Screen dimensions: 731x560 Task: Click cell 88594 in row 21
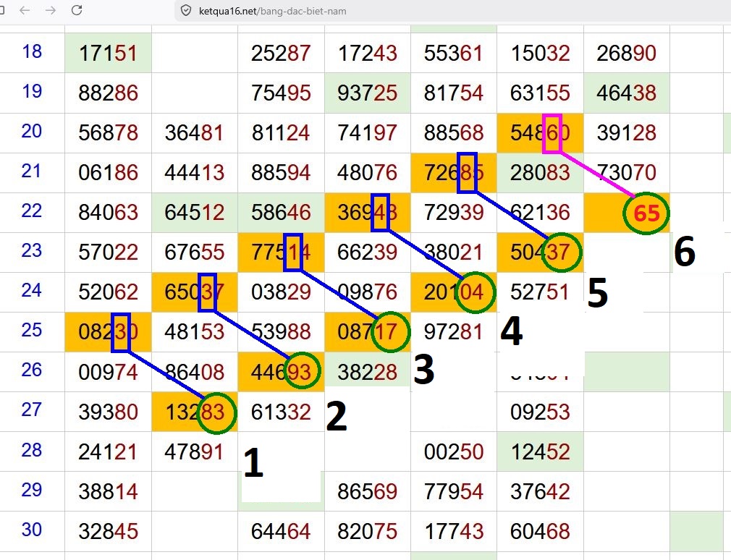click(281, 172)
